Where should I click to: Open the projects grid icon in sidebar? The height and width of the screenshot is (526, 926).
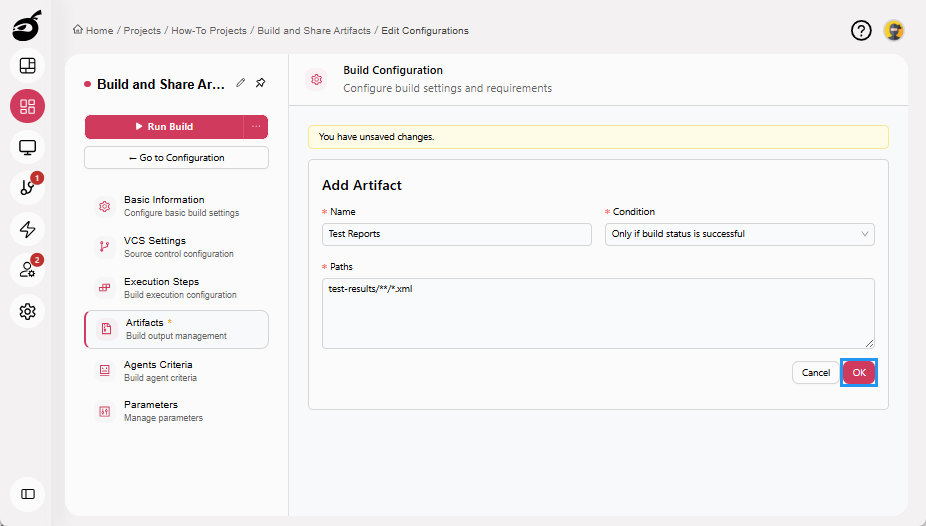click(27, 106)
